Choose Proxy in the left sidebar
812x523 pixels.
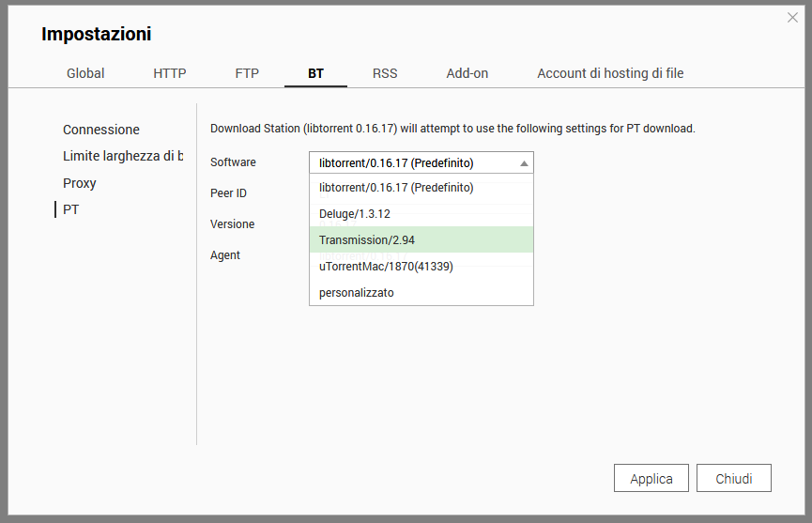(80, 183)
